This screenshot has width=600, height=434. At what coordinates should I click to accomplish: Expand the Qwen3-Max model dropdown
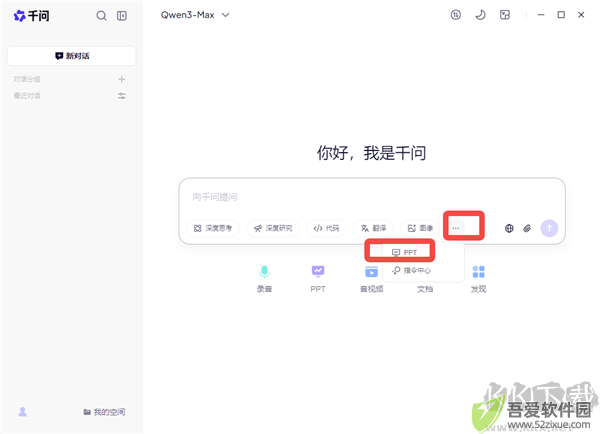[195, 15]
